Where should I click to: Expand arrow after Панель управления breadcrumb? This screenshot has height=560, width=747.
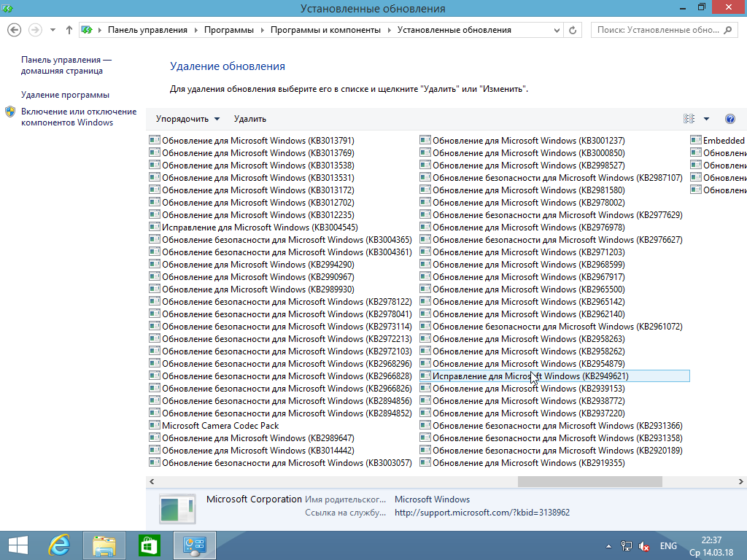point(196,30)
